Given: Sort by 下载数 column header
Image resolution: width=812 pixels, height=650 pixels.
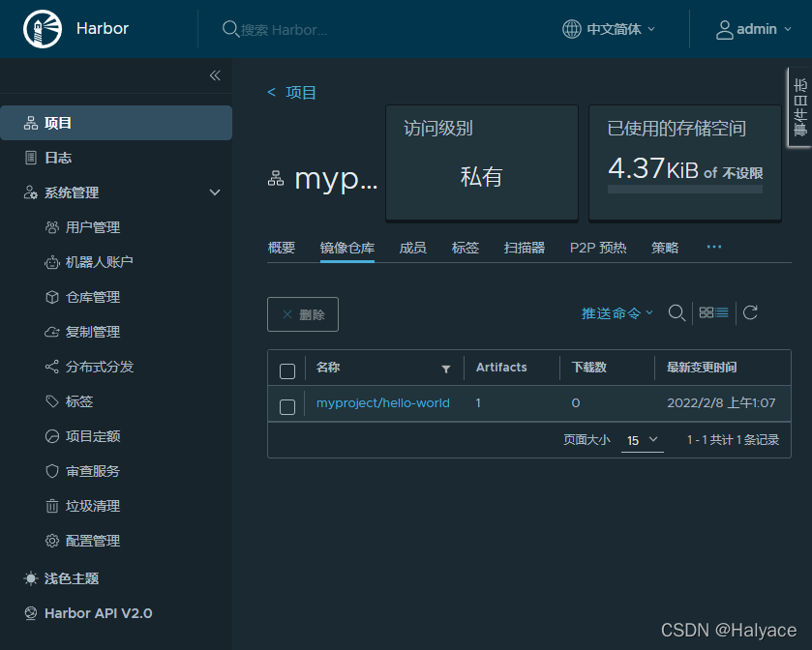Looking at the screenshot, I should pos(588,368).
